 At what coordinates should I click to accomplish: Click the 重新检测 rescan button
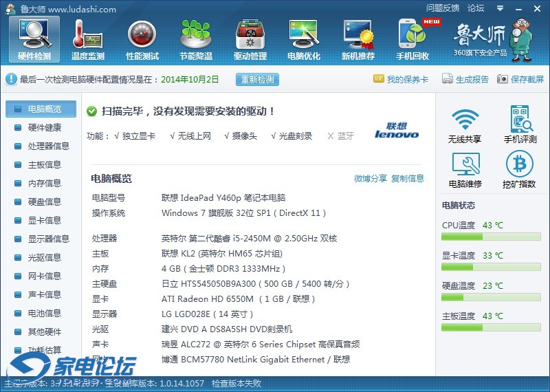pos(257,79)
